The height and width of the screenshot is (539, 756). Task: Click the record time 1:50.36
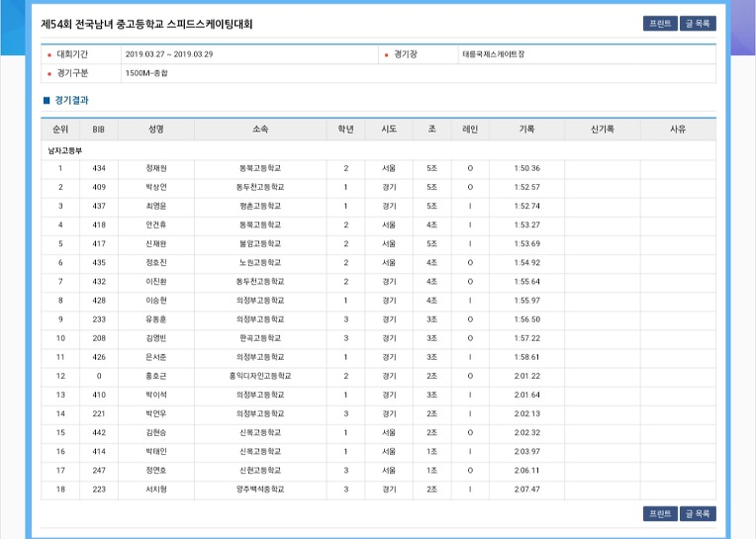[x=527, y=168]
